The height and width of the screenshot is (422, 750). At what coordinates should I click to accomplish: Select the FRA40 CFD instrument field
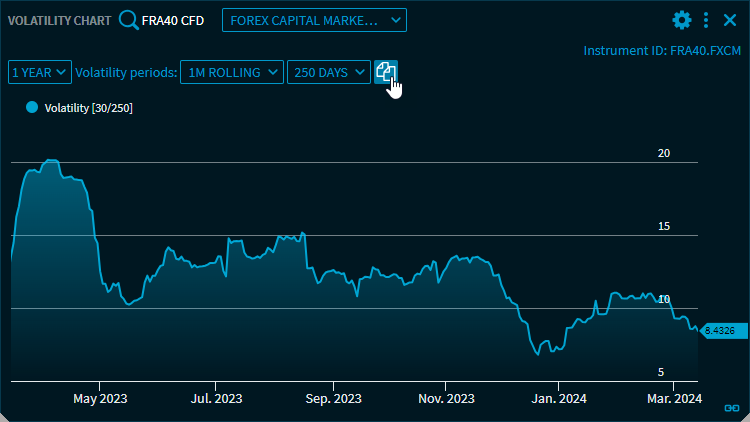pyautogui.click(x=173, y=21)
